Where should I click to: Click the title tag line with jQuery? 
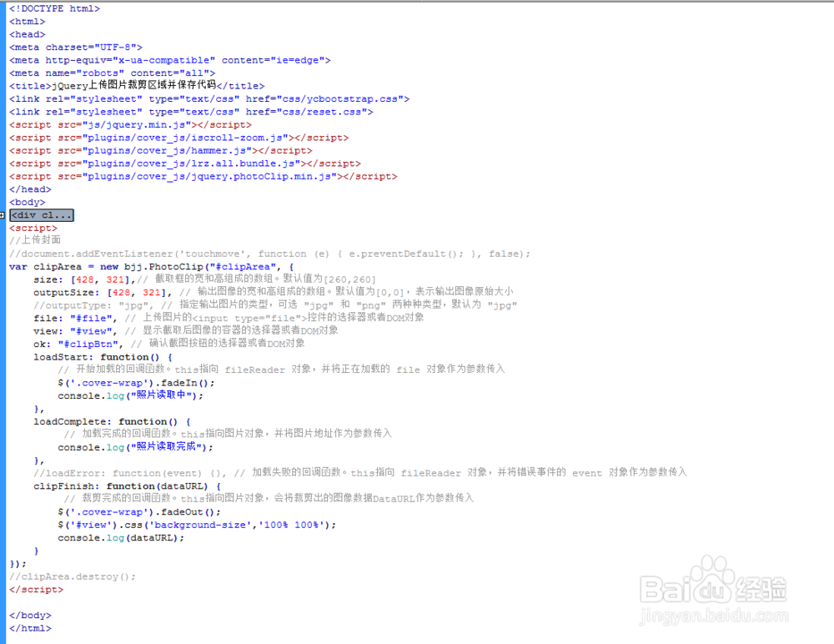[137, 85]
